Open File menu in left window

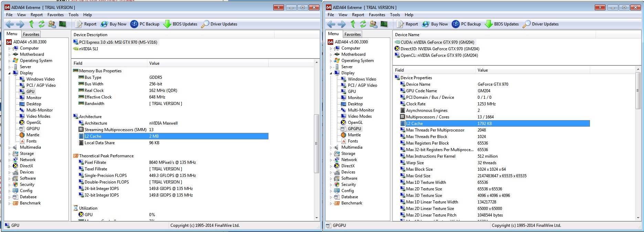tap(9, 15)
